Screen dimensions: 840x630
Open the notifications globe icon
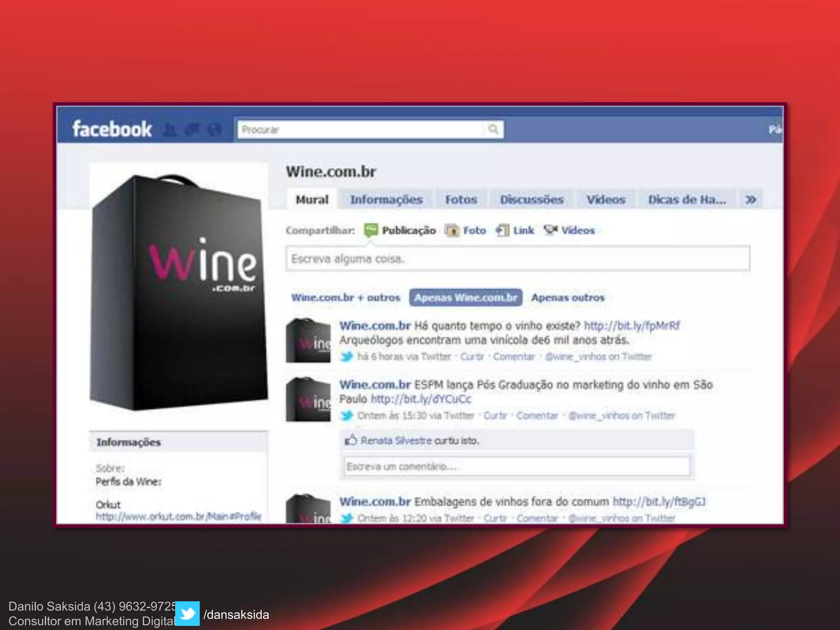tap(214, 130)
